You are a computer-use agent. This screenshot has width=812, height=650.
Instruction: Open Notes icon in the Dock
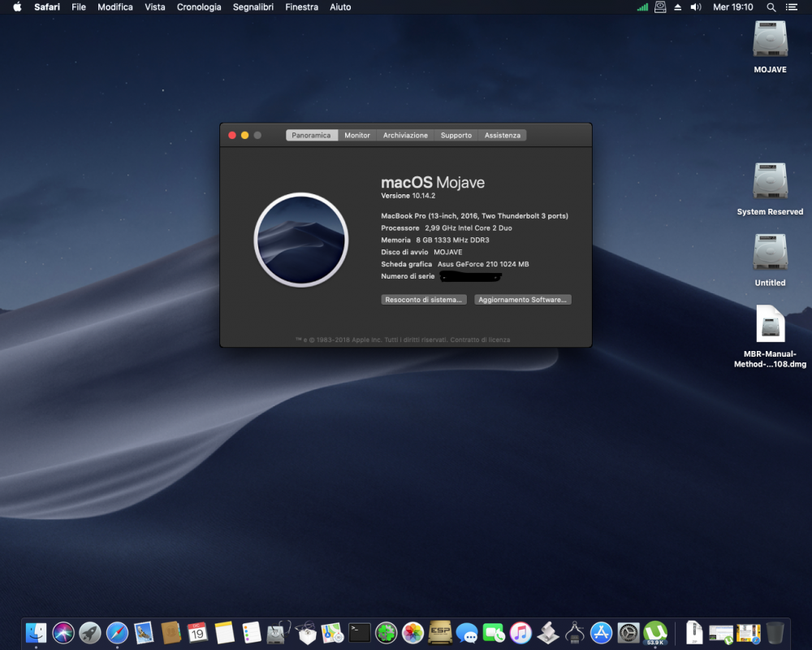tap(224, 632)
